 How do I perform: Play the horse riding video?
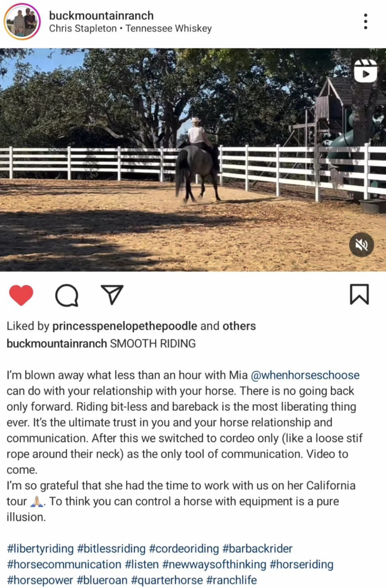[193, 160]
